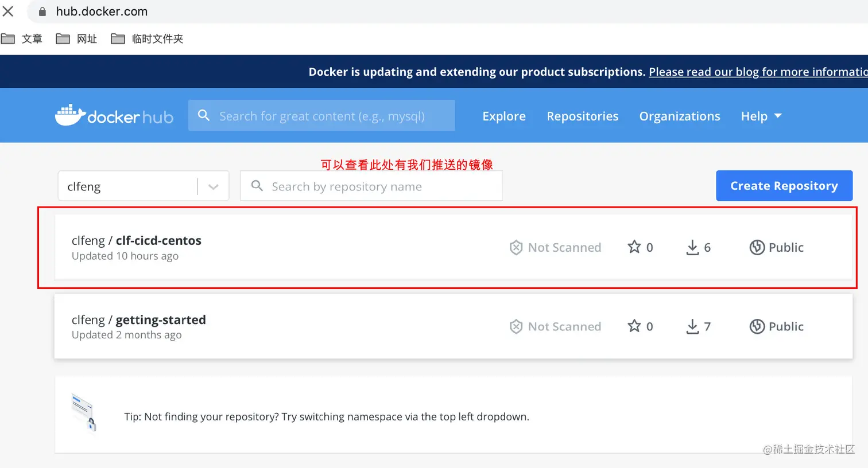
Task: Click the download icon for getting-started
Action: tap(692, 326)
